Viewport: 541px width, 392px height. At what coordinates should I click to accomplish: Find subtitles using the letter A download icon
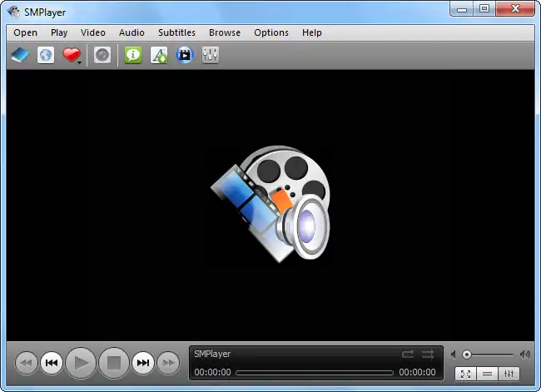coord(159,55)
